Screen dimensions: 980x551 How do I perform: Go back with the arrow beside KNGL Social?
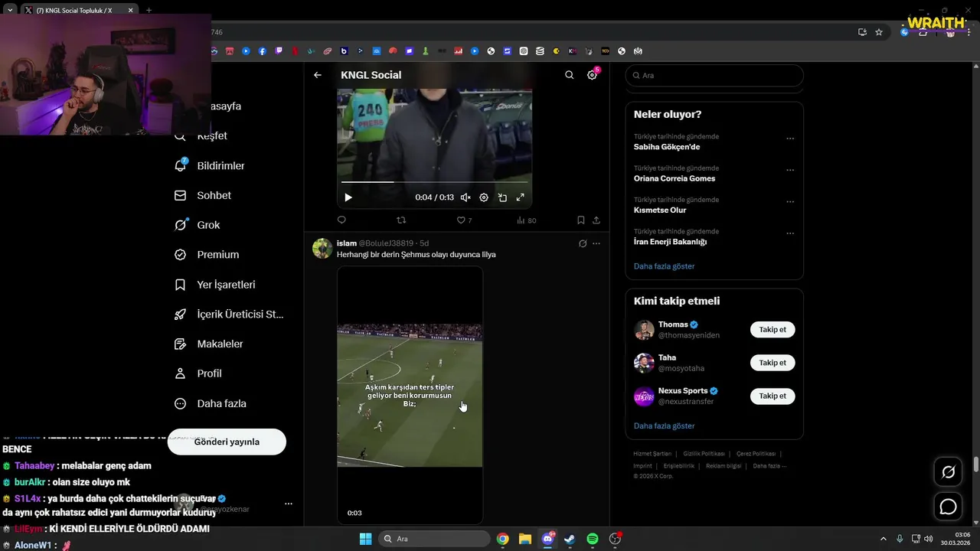point(318,75)
